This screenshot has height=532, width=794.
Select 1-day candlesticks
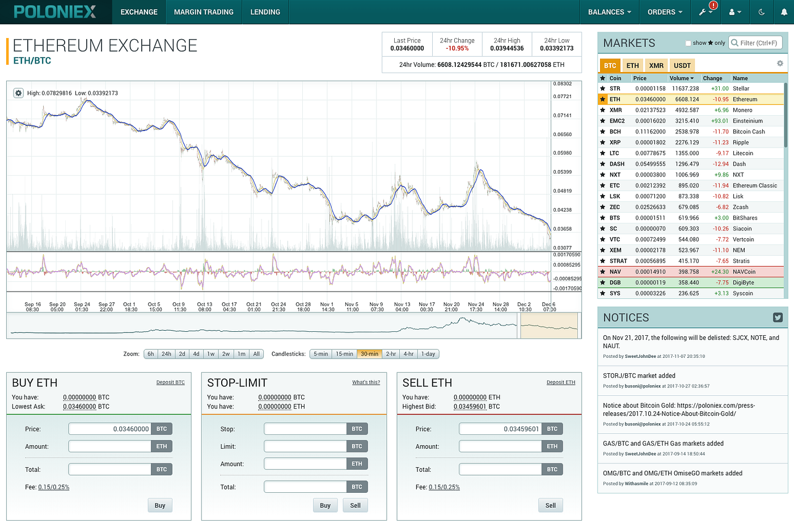(428, 354)
